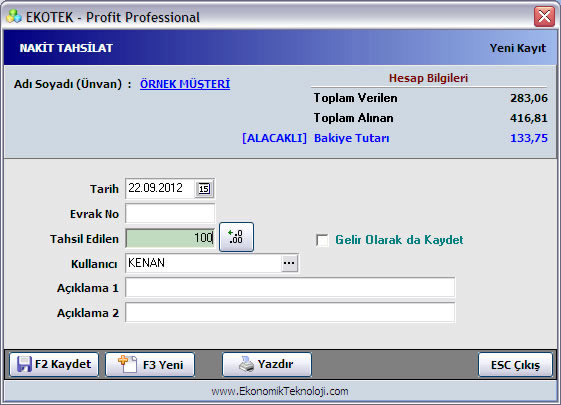The height and width of the screenshot is (405, 561).
Task: Exit the form via ESC Çıkış
Action: click(x=515, y=365)
